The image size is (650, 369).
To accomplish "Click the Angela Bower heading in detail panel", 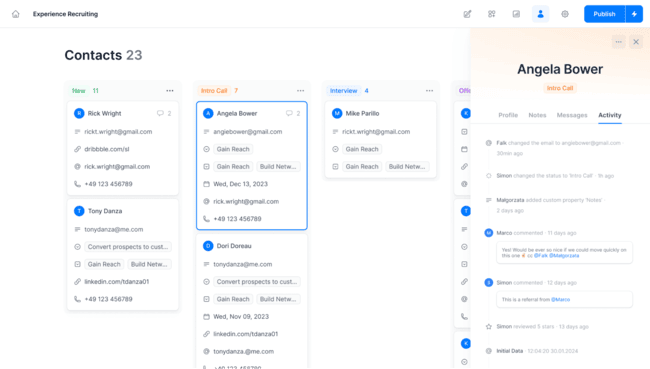I will 560,69.
